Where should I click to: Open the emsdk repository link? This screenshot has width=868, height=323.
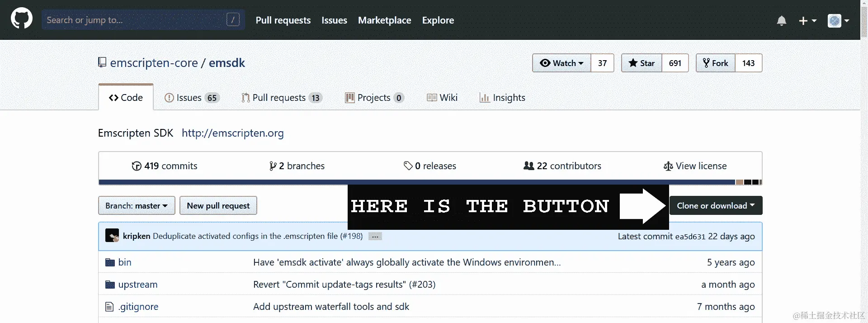[x=226, y=63]
